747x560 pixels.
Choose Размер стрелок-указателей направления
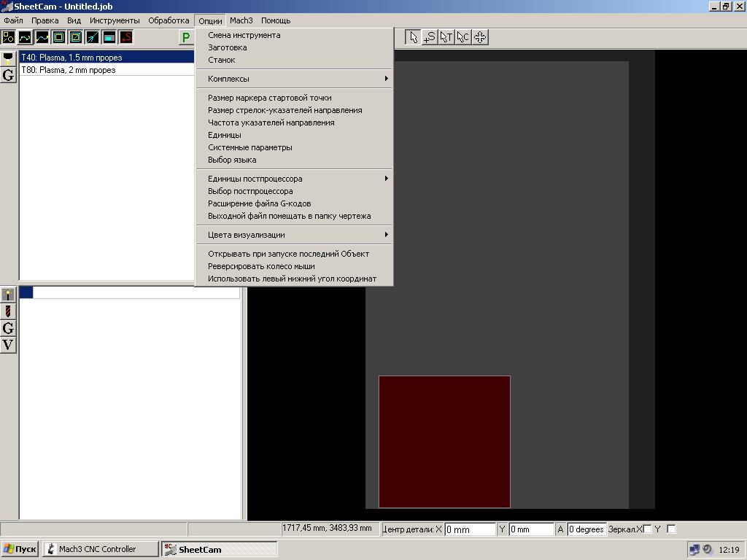click(x=295, y=110)
